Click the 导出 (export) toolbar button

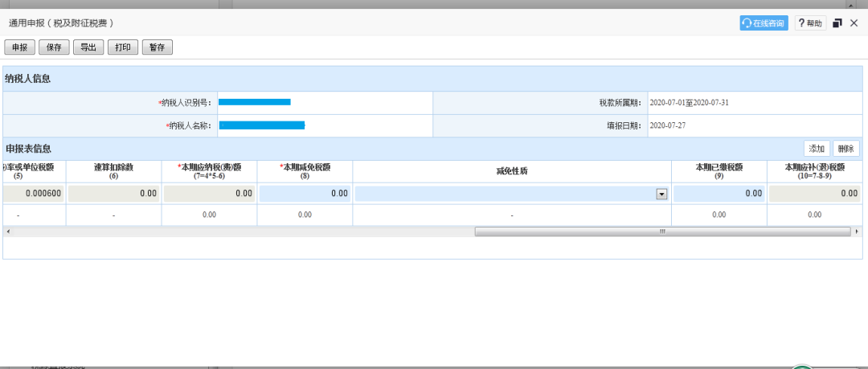coord(88,47)
